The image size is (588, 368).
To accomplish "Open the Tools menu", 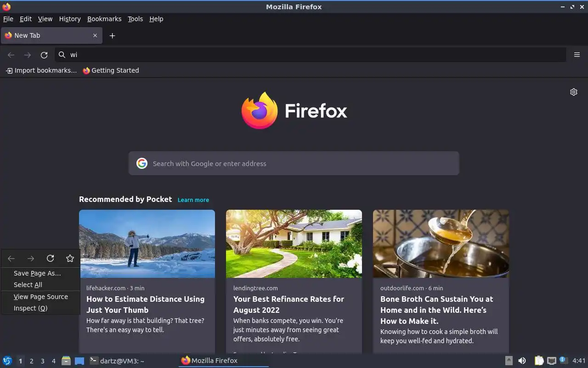I will click(x=136, y=19).
